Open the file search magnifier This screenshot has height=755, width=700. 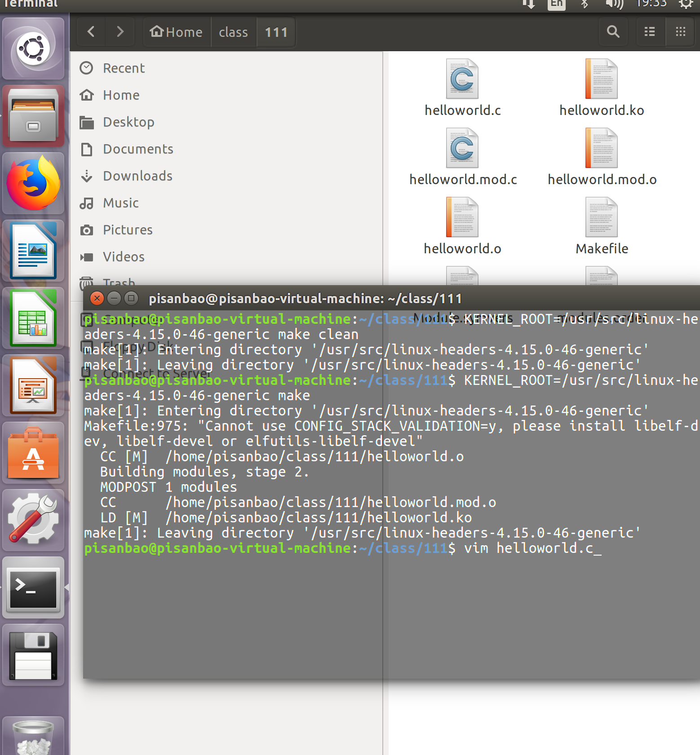tap(613, 32)
